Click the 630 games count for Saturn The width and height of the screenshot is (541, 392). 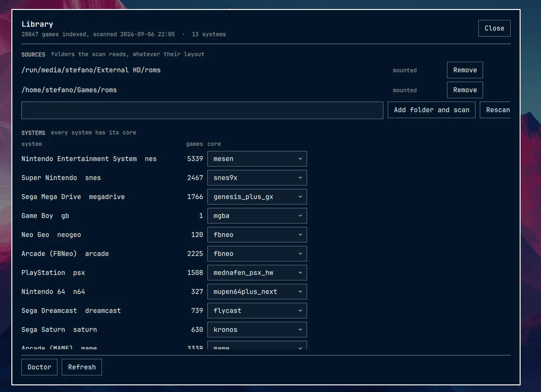pos(197,329)
